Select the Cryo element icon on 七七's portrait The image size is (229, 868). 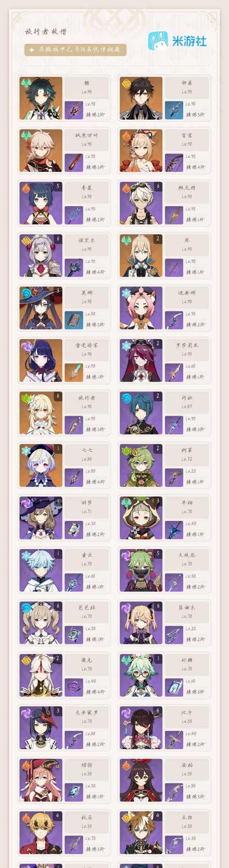(x=26, y=451)
